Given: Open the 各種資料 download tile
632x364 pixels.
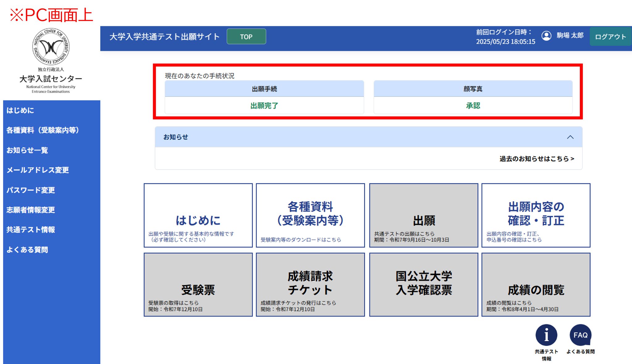Looking at the screenshot, I should click(310, 215).
